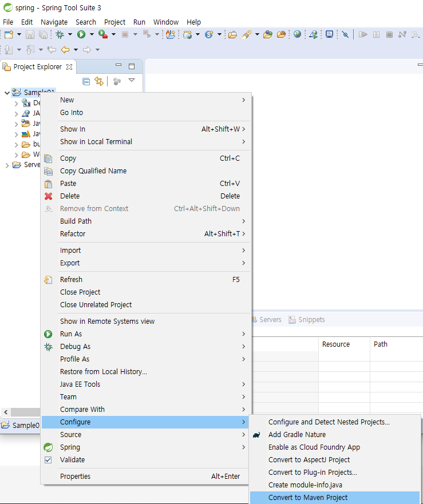Open the Project Explorer View Menu triangle

(x=132, y=80)
